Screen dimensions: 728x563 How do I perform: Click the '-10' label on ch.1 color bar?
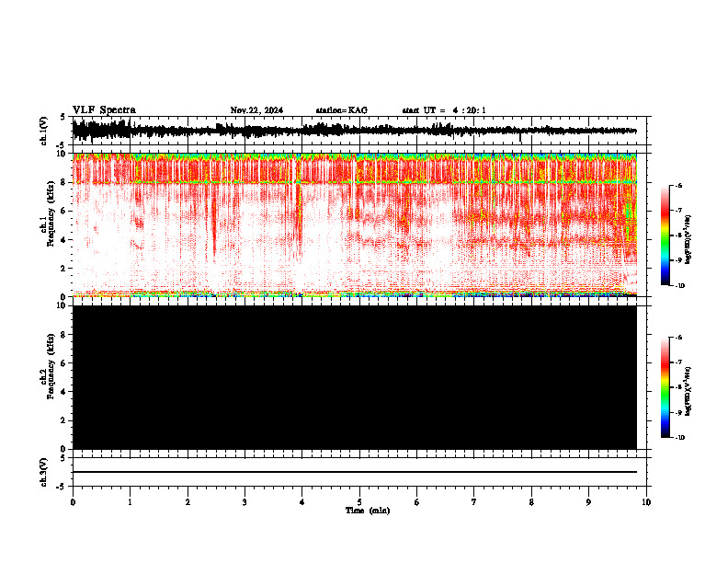point(679,286)
